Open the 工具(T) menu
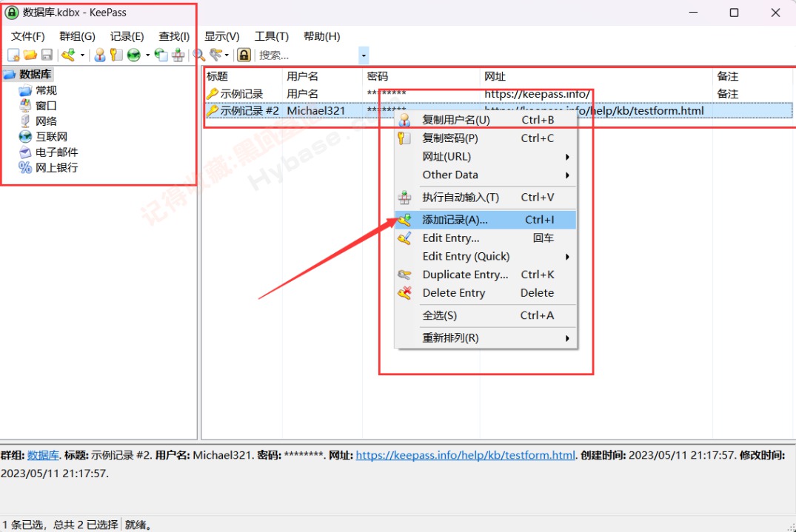The height and width of the screenshot is (532, 796). coord(272,36)
